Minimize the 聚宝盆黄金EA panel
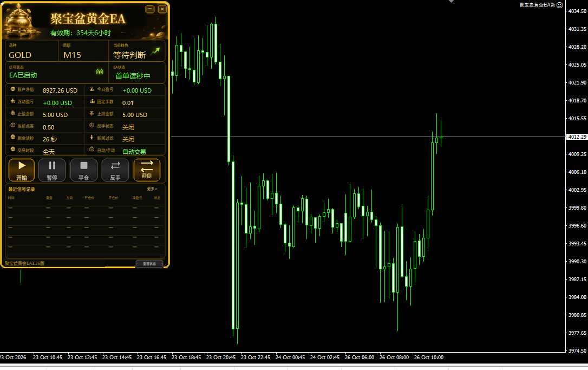 pyautogui.click(x=149, y=9)
